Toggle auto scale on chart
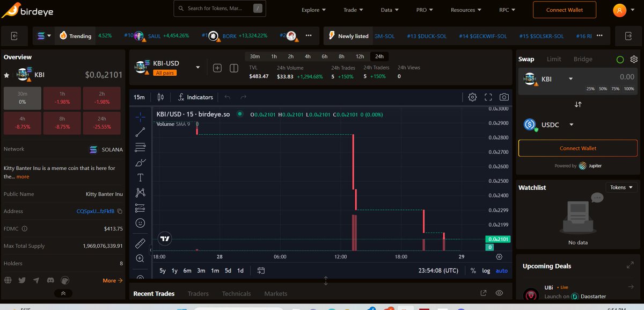 pos(501,271)
